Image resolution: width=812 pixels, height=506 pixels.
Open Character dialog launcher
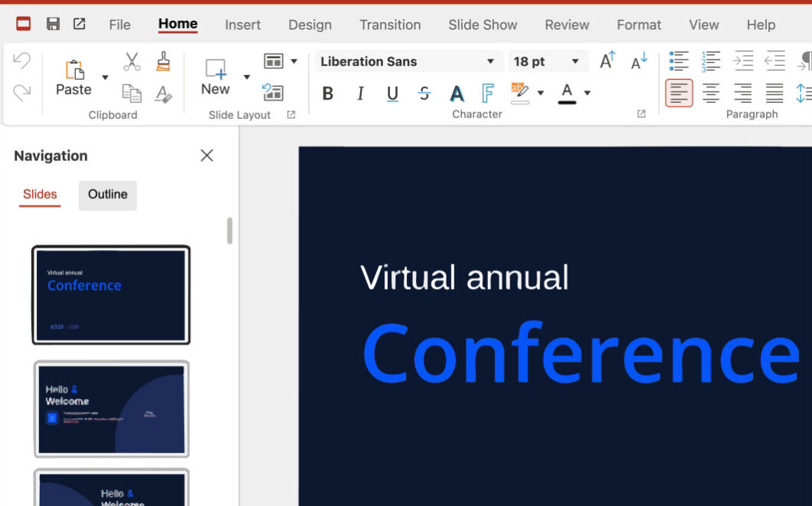(641, 114)
